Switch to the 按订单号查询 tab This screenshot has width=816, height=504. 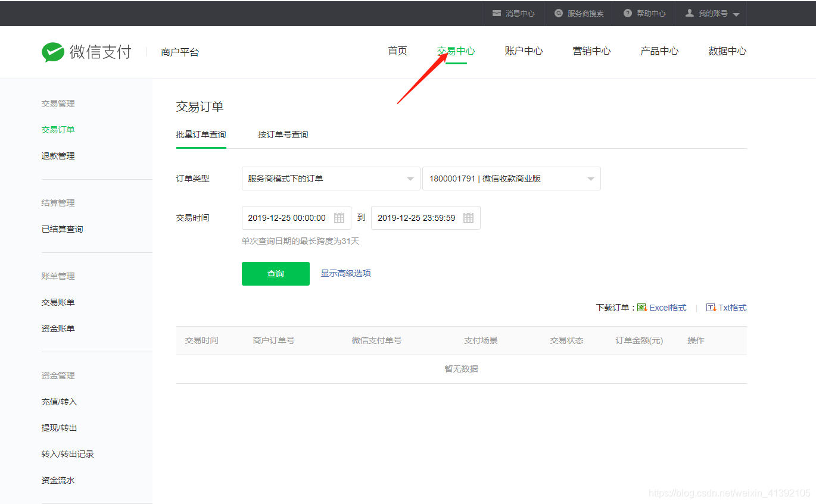[x=283, y=134]
